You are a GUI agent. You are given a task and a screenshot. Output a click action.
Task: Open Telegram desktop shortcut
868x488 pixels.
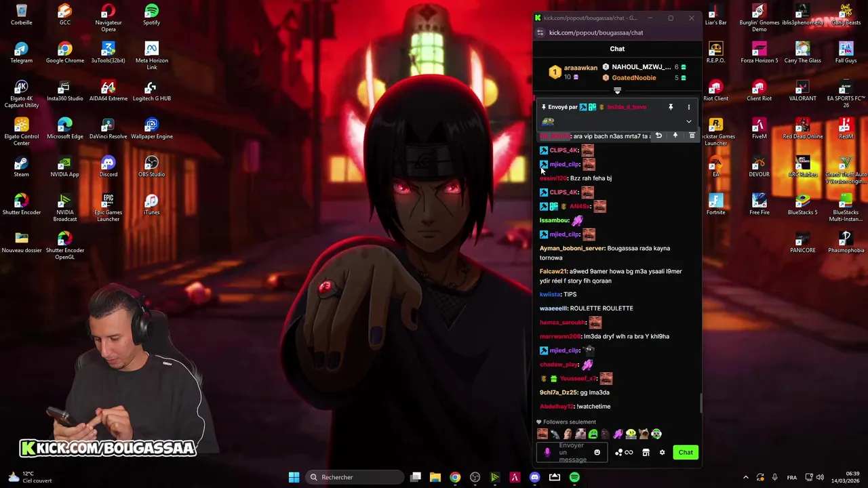(22, 53)
